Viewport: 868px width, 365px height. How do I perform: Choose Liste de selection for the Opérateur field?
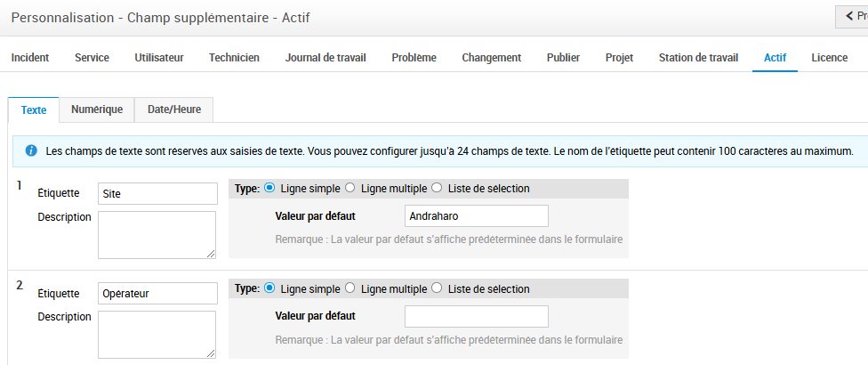437,288
